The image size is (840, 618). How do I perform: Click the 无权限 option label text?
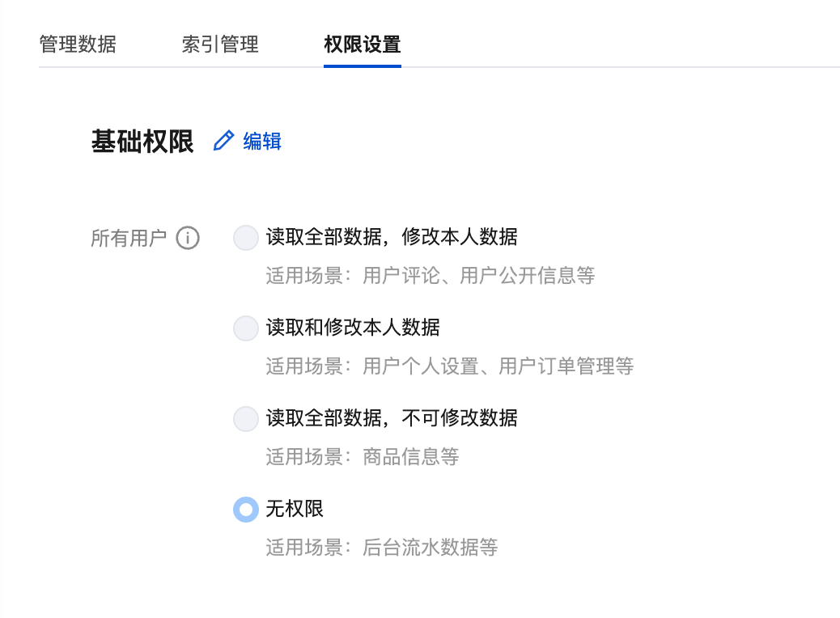point(295,509)
